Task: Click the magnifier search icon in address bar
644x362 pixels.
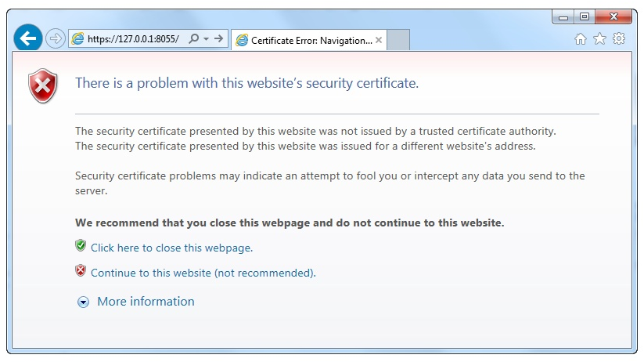Action: (x=194, y=38)
